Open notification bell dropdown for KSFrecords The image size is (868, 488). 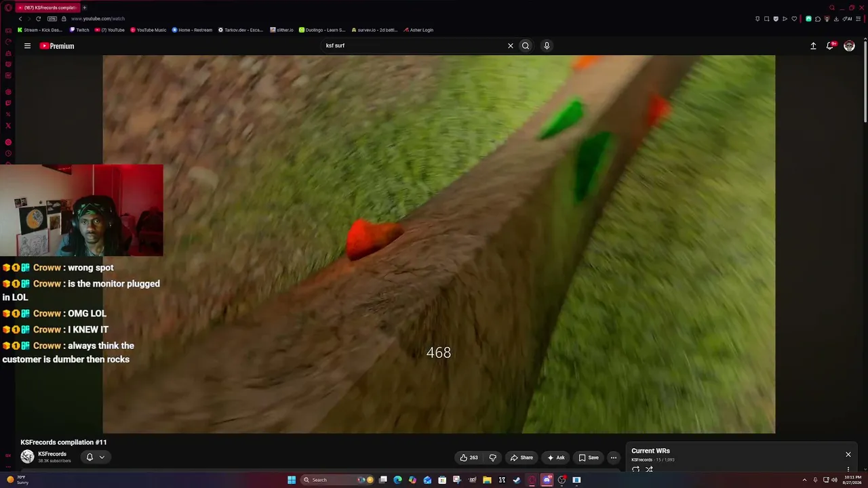tap(95, 457)
